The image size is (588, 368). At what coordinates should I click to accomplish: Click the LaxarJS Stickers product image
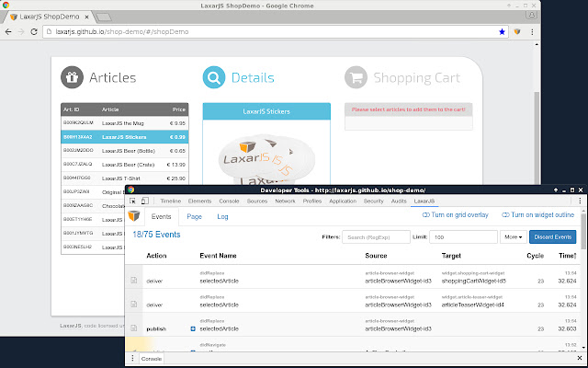point(266,159)
